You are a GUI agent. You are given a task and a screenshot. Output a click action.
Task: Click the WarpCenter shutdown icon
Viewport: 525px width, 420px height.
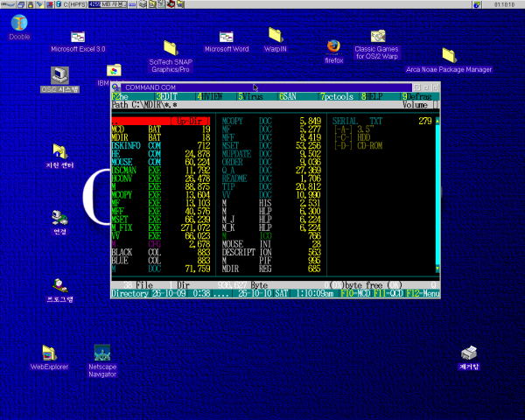point(50,4)
